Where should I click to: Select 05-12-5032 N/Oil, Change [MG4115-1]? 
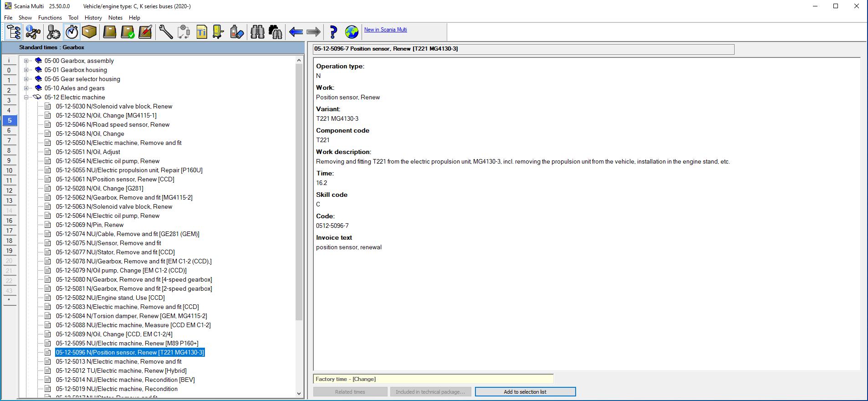pyautogui.click(x=106, y=115)
